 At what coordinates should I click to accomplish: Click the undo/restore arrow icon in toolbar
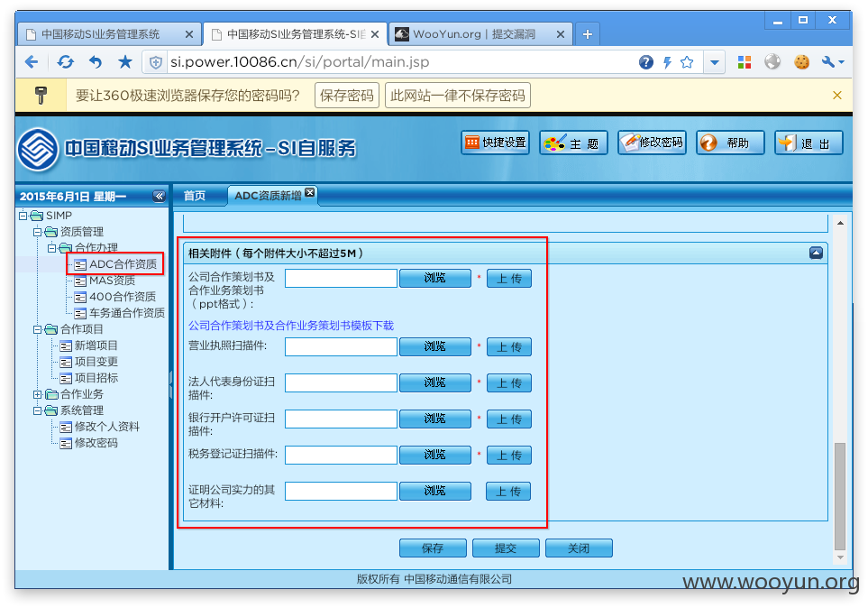tap(96, 62)
